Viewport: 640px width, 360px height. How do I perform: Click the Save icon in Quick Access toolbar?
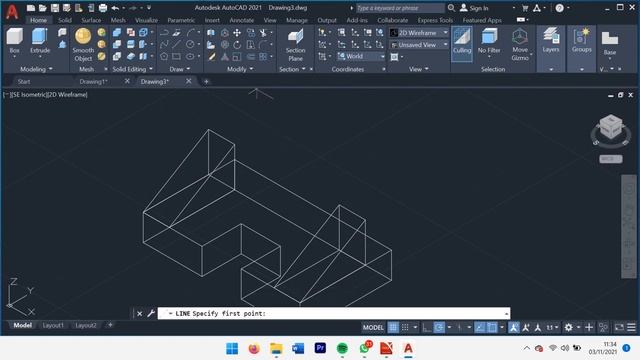tap(55, 8)
